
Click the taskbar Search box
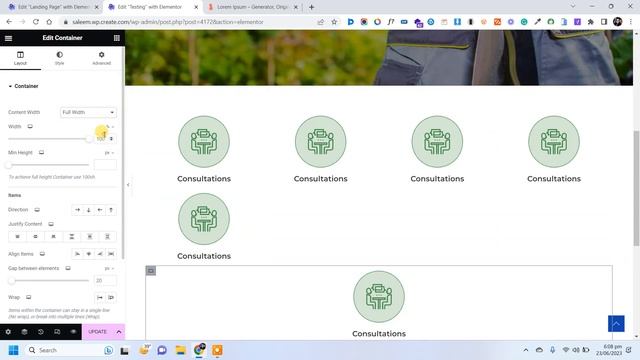click(x=69, y=350)
